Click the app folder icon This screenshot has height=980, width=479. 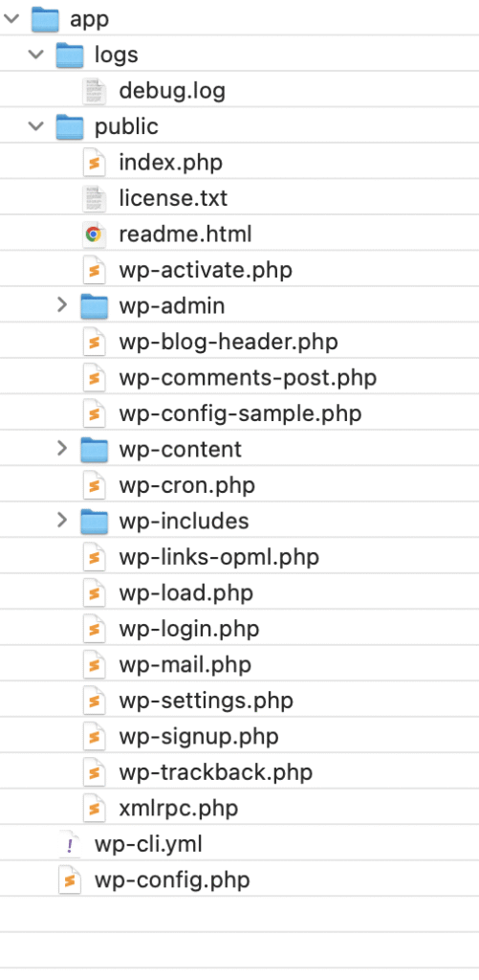pos(45,19)
